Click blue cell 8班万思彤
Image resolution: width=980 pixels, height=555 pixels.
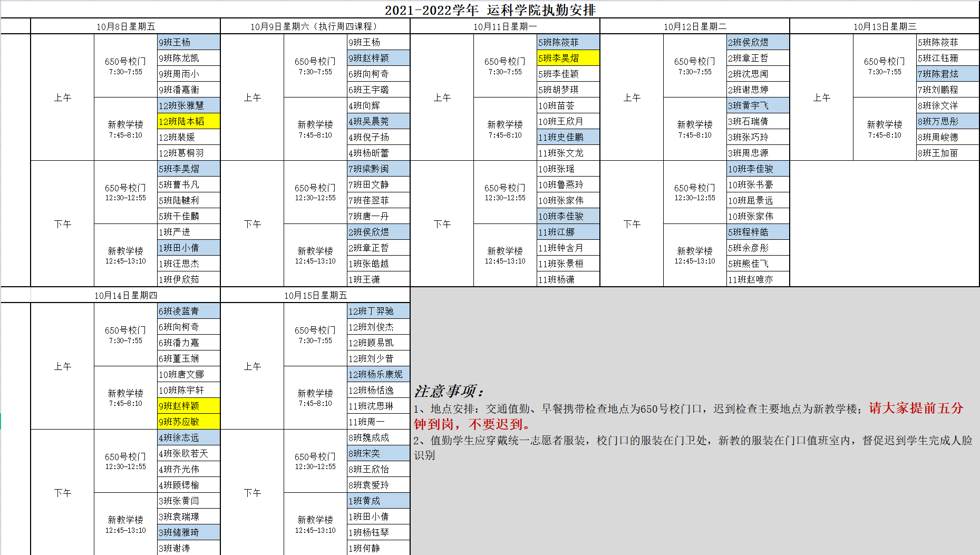tap(947, 121)
